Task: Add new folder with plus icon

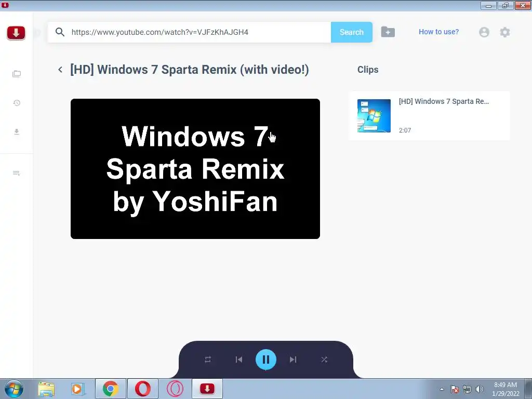Action: click(388, 32)
